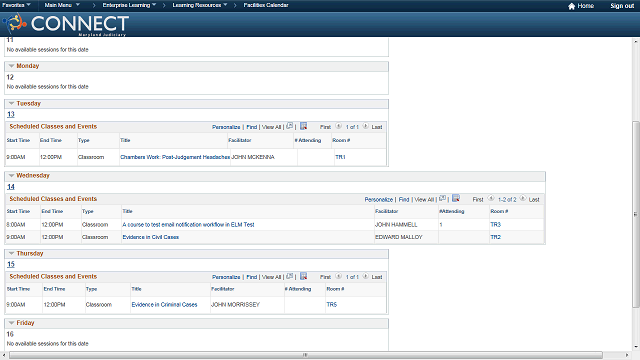Collapse the Thursday section
Image resolution: width=640 pixels, height=360 pixels.
(11, 253)
